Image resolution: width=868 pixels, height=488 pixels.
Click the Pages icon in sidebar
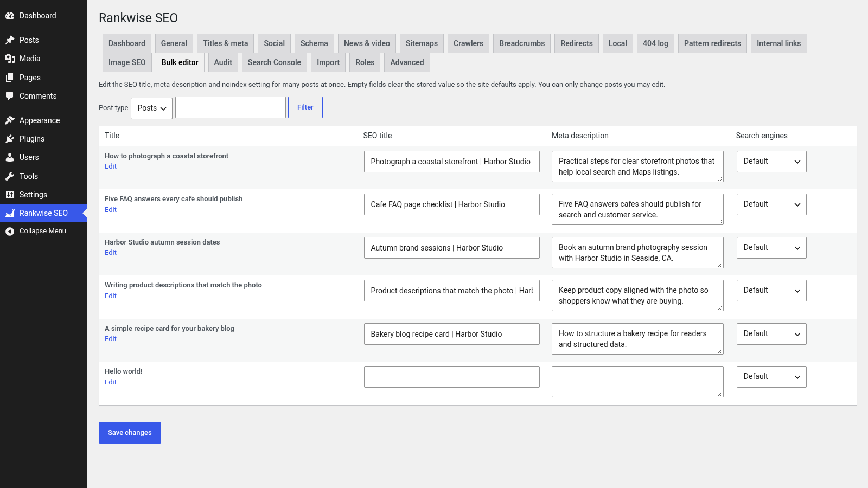(x=10, y=78)
